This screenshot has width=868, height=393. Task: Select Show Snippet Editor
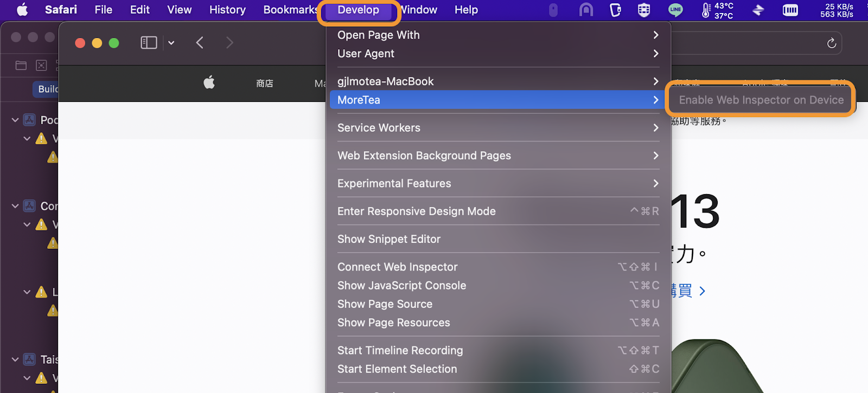click(x=497, y=239)
